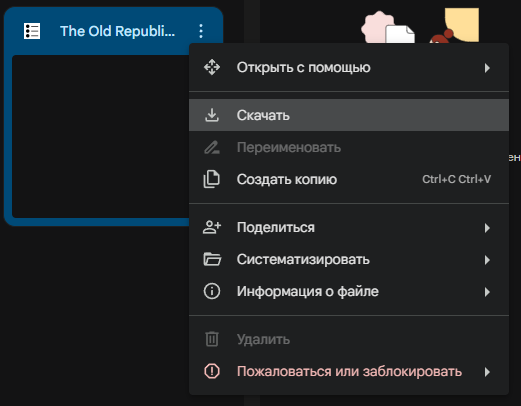Click the greyed Переименовать entry
This screenshot has height=406, width=521.
[349, 147]
